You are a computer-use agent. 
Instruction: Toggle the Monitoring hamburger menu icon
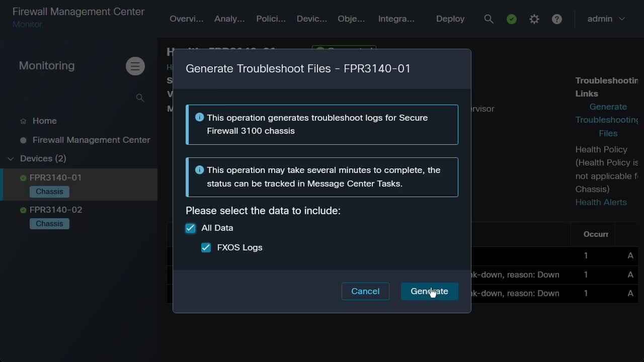(x=135, y=66)
